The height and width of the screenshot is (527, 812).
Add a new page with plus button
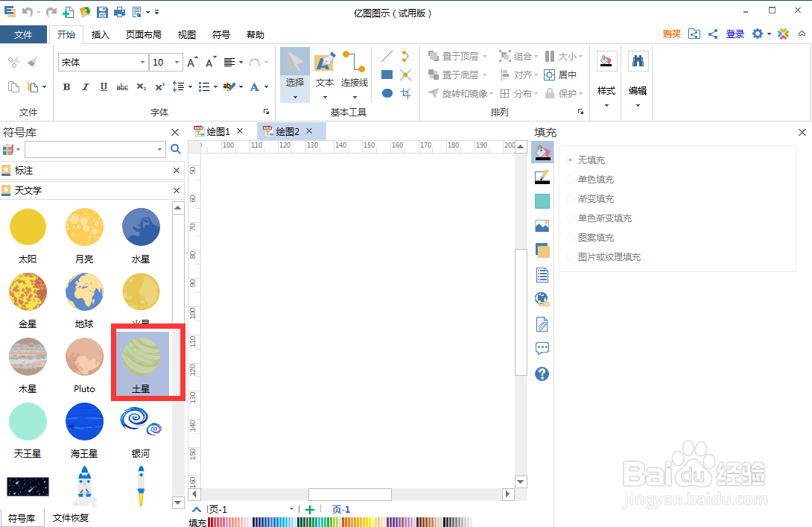tap(310, 509)
